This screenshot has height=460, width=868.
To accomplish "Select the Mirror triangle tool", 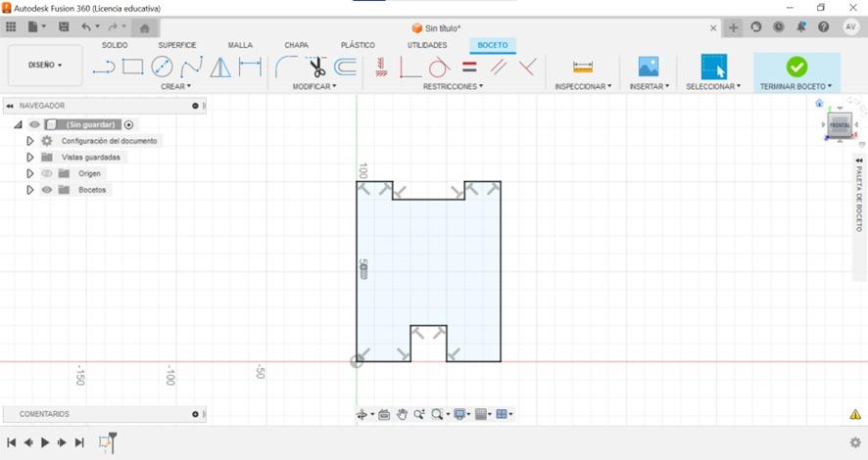I will (x=220, y=68).
